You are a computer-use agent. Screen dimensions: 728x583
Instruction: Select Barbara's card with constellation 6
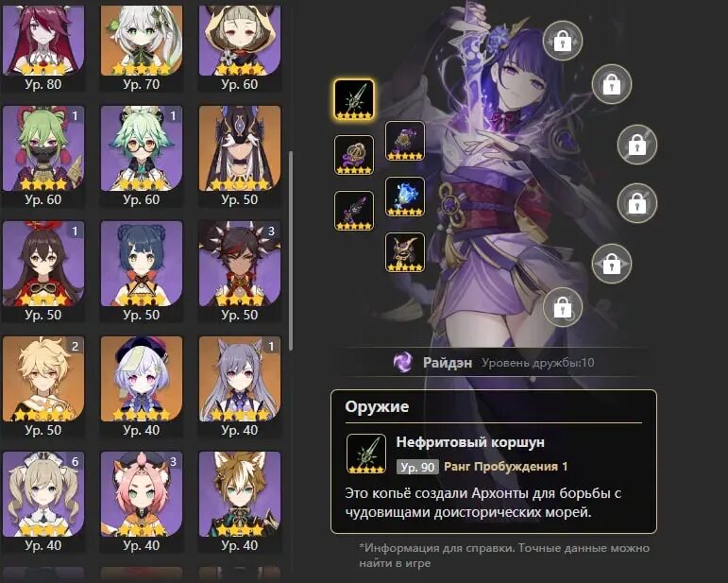pyautogui.click(x=43, y=502)
